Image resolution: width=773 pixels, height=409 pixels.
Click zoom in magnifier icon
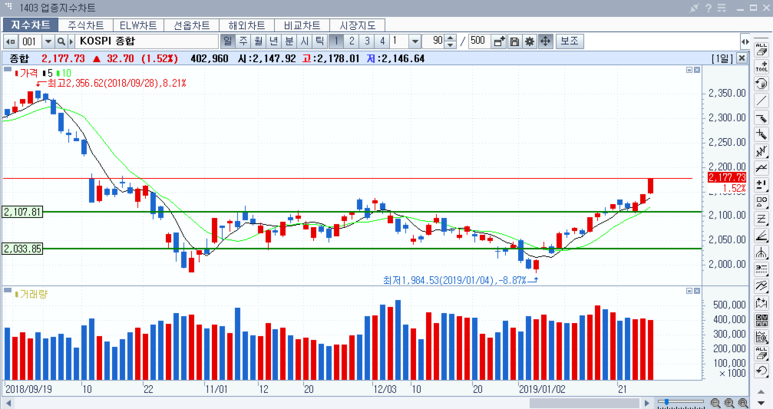click(729, 403)
